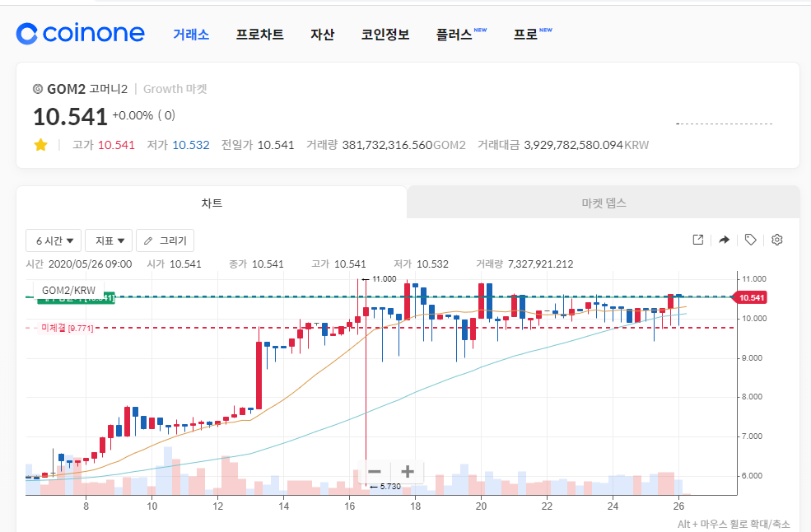The width and height of the screenshot is (811, 532).
Task: Zoom in chart with plus button
Action: click(x=408, y=471)
